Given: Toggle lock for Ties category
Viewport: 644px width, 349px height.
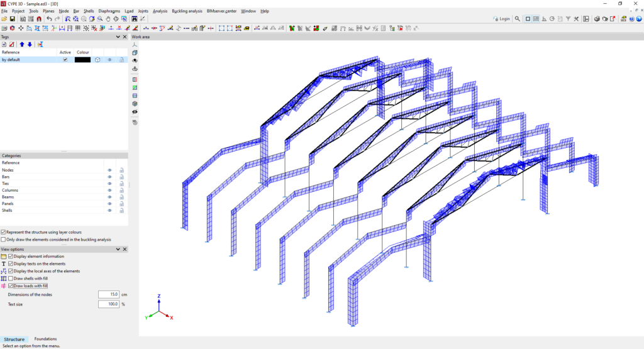Looking at the screenshot, I should click(x=121, y=184).
